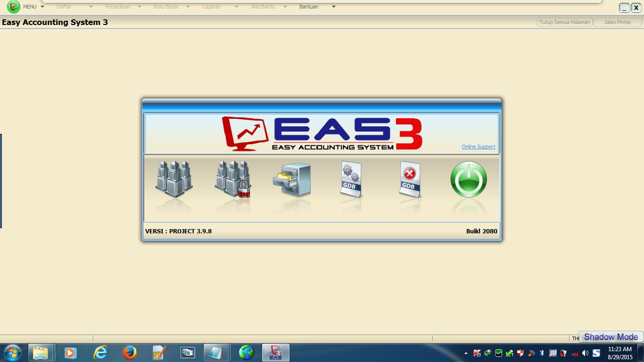
Task: Click the Kaspersky tray icon
Action: click(x=477, y=353)
